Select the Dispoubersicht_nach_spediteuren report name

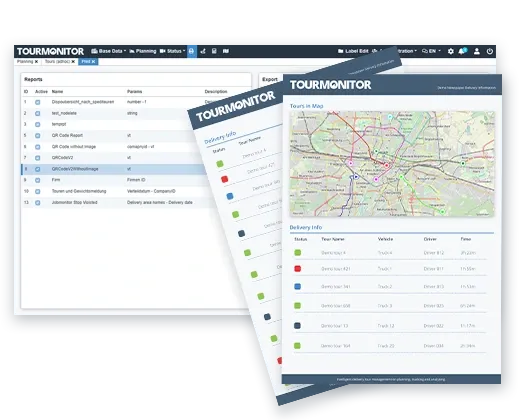coord(83,102)
